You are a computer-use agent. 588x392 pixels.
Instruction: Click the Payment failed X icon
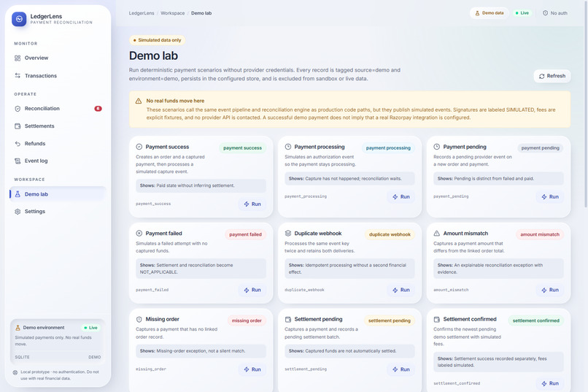[139, 234]
